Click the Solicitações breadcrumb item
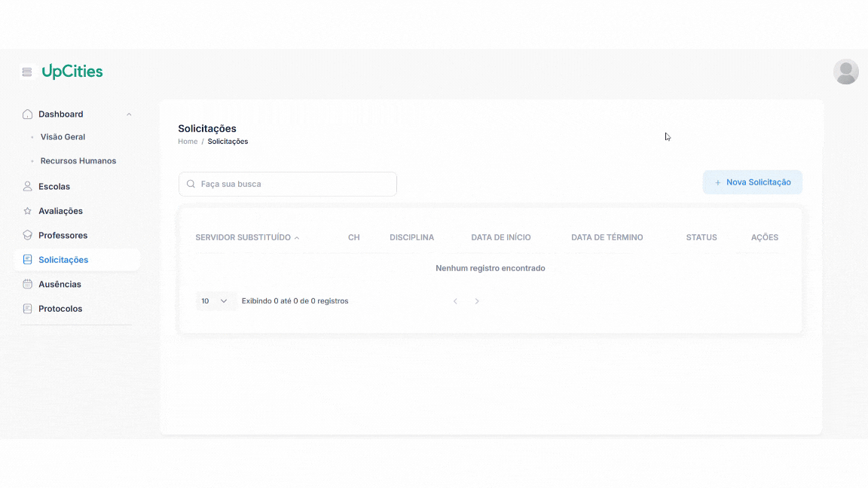 click(228, 141)
